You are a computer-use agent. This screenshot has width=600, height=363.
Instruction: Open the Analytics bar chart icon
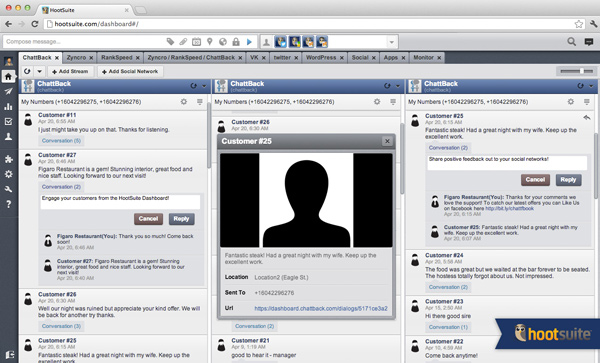pos(8,106)
